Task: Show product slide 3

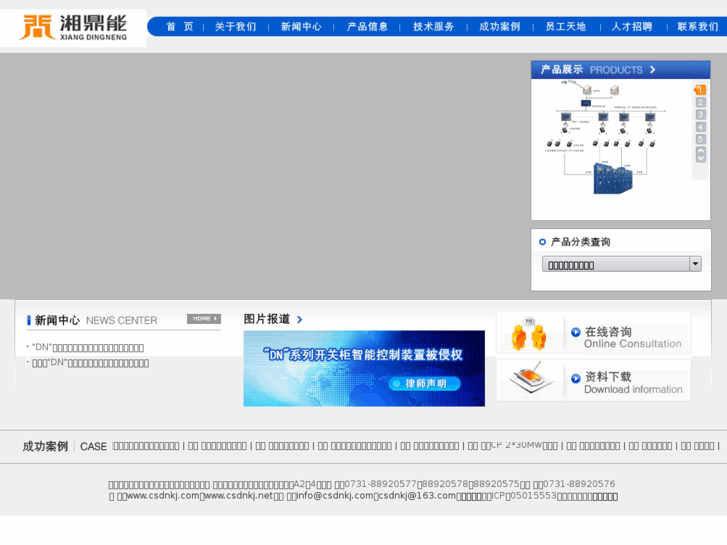Action: (701, 115)
